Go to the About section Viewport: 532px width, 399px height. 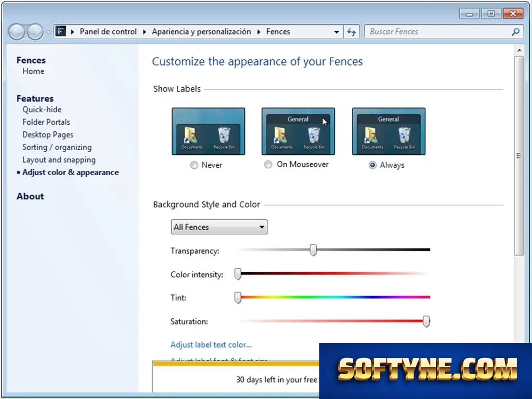(30, 196)
